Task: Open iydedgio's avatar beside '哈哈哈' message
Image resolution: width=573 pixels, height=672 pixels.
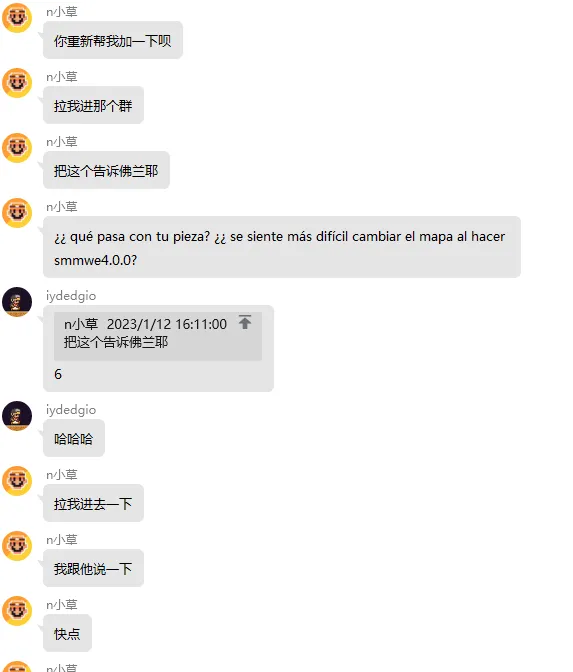Action: point(17,416)
